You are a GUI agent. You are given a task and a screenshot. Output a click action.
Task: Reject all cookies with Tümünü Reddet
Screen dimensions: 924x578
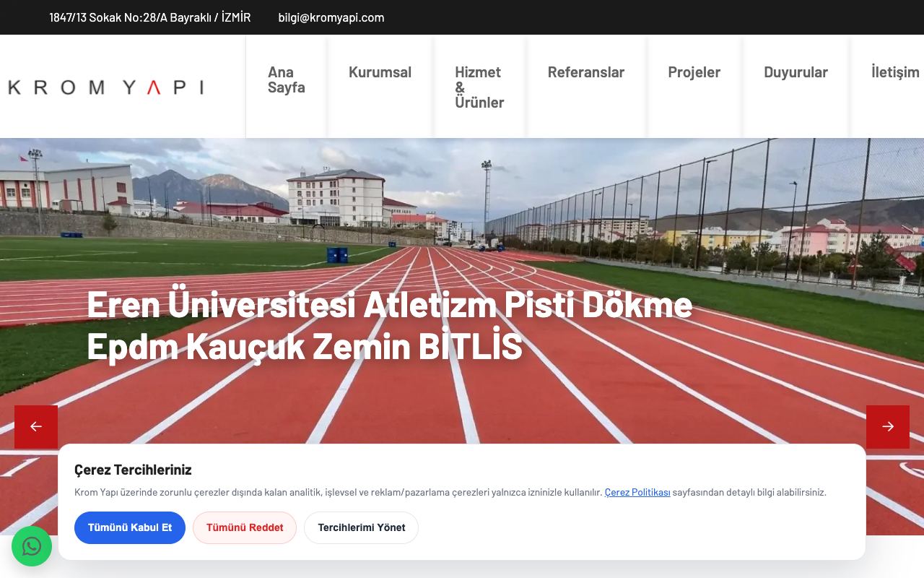click(x=245, y=527)
